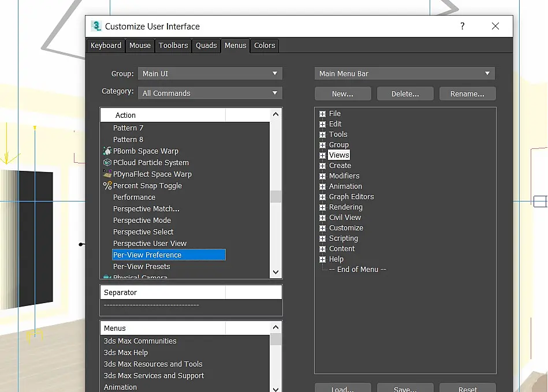Select the Menus tab
Image resolution: width=548 pixels, height=392 pixels.
[235, 46]
